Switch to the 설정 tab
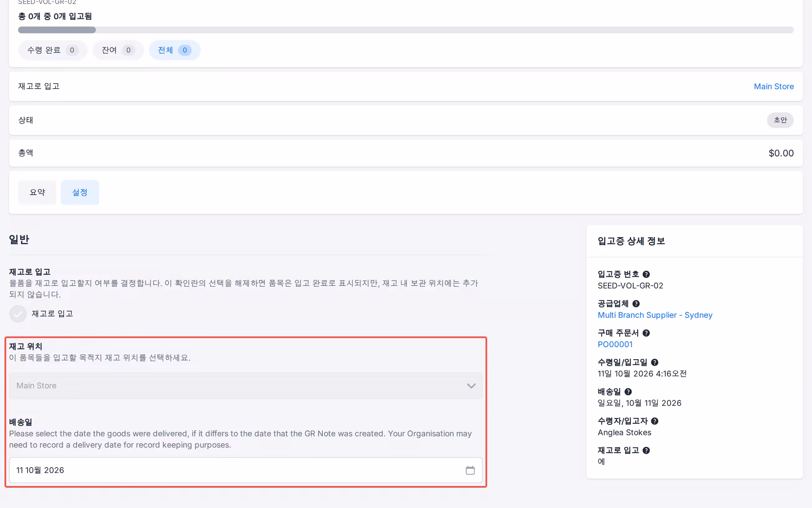Image resolution: width=812 pixels, height=508 pixels. (80, 192)
